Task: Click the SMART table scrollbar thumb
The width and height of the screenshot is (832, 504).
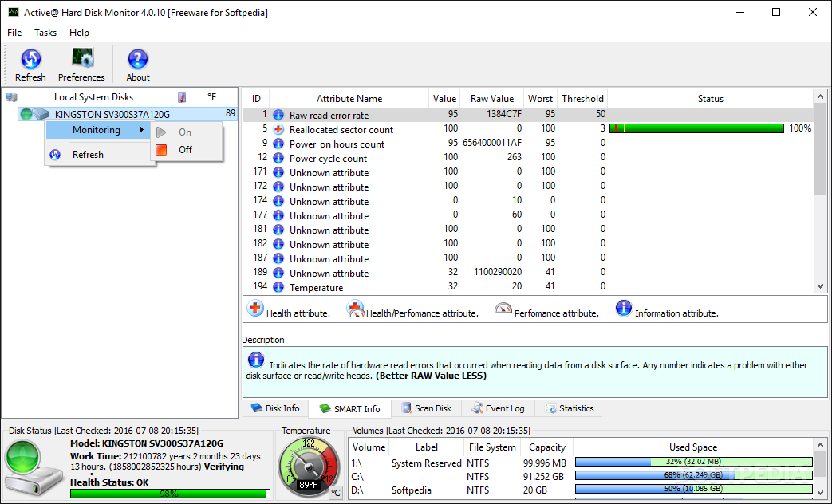Action: point(820,149)
